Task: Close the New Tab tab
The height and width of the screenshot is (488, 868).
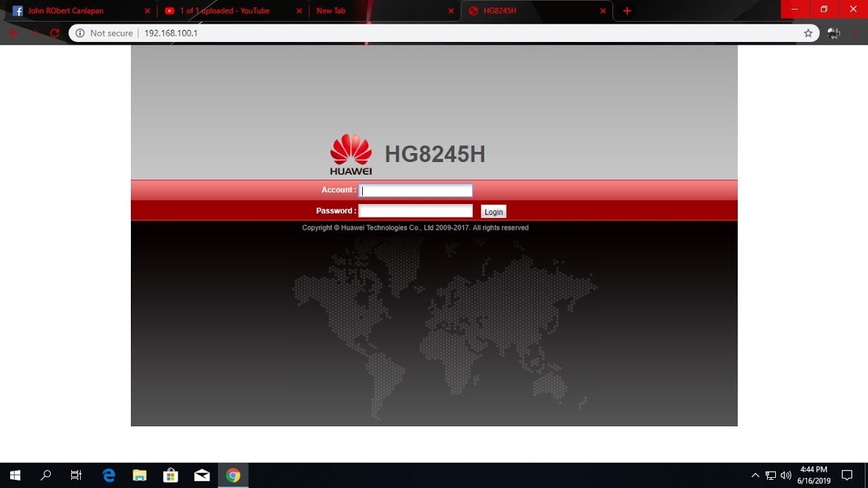Action: [x=451, y=11]
